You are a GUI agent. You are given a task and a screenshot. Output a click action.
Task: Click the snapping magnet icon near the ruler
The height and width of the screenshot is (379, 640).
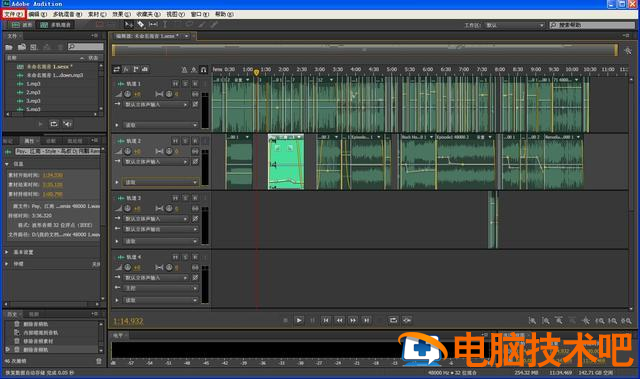(203, 70)
